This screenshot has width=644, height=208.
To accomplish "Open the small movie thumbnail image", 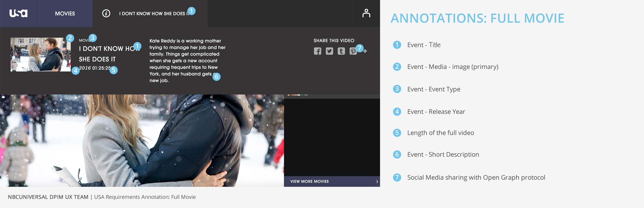I will [40, 54].
